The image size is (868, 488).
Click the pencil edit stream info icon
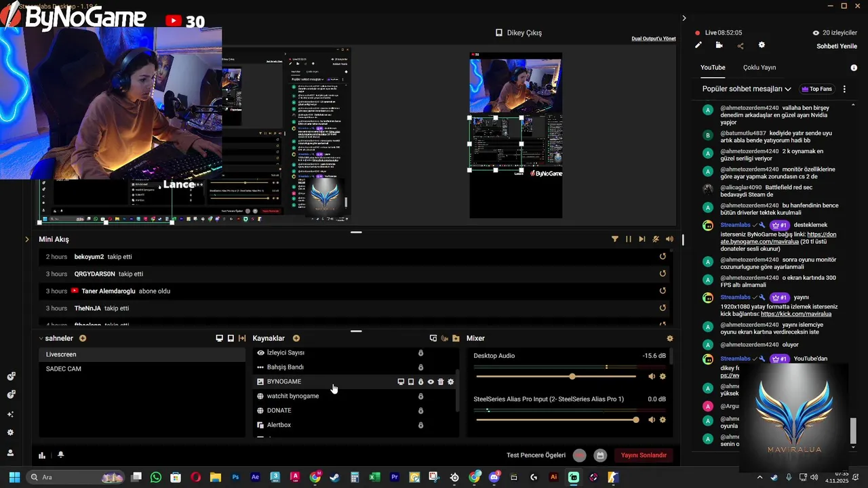tap(698, 45)
